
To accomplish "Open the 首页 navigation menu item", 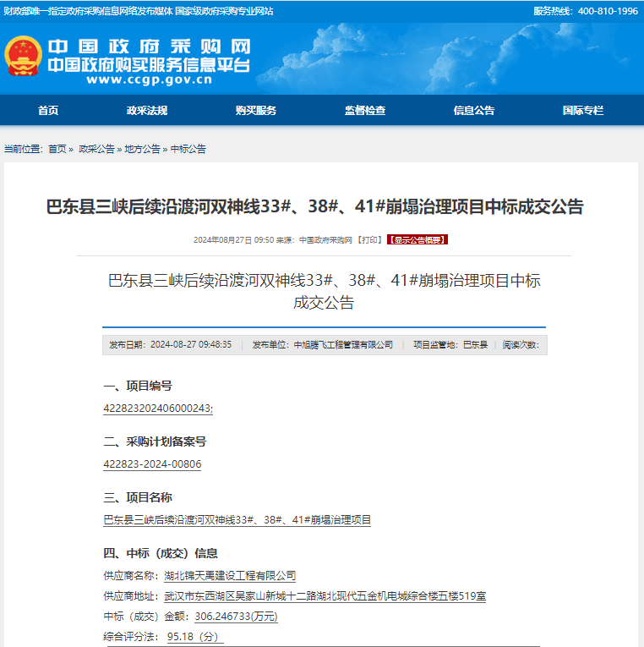I will pyautogui.click(x=48, y=111).
